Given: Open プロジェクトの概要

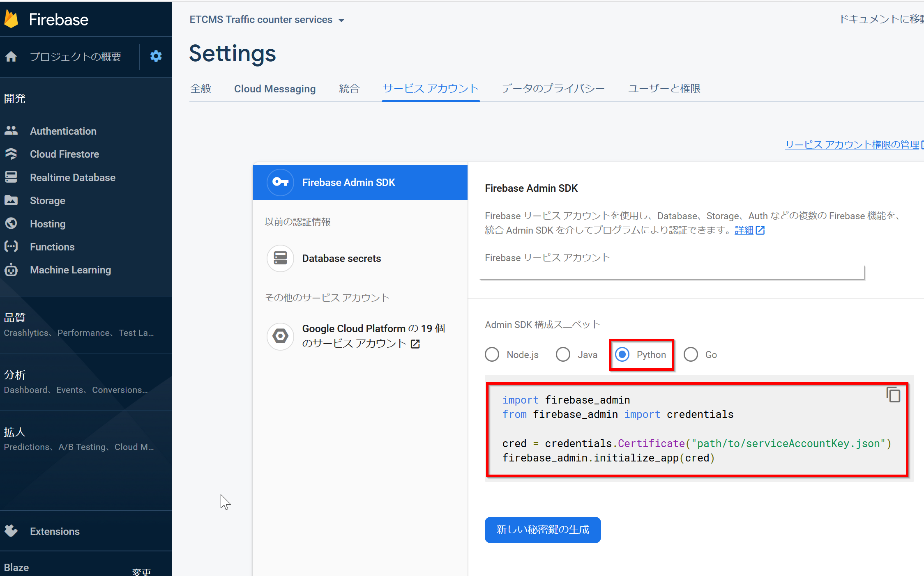Looking at the screenshot, I should click(x=76, y=57).
